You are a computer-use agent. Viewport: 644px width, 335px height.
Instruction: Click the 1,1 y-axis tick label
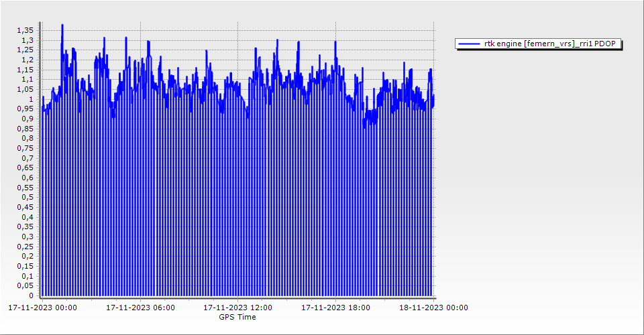tap(27, 79)
